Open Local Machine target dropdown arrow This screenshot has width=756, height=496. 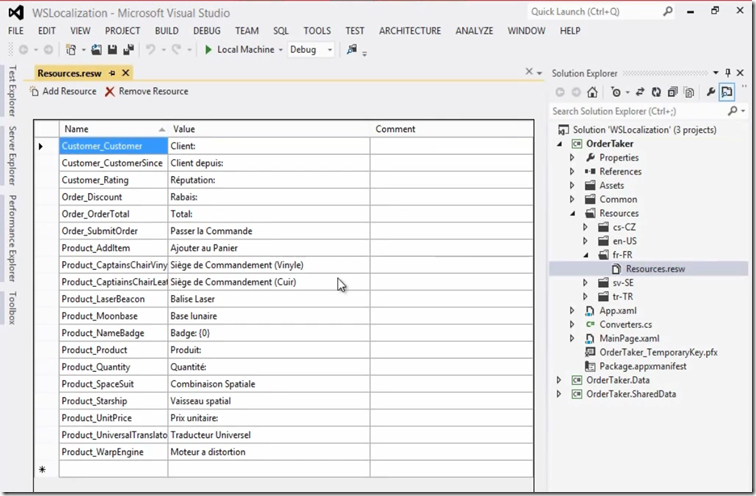tap(281, 50)
